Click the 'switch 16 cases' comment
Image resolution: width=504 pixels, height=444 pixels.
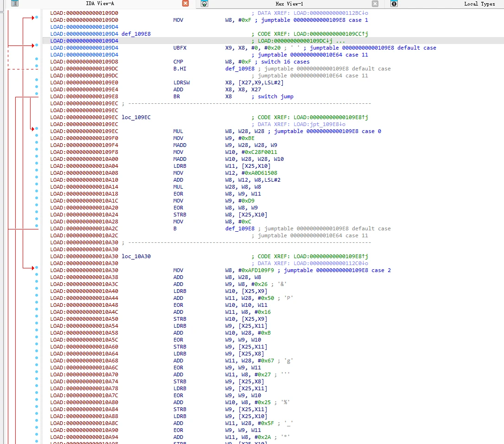[285, 62]
